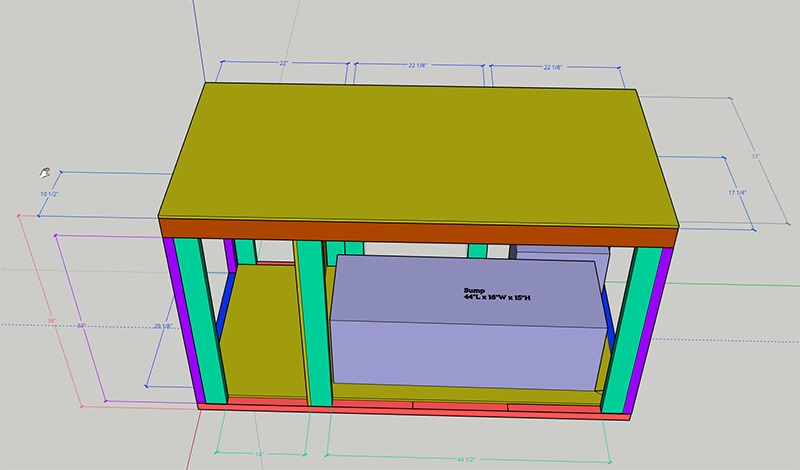800x470 pixels.
Task: Select the olive-yellow top panel of the stand
Action: tap(418, 156)
